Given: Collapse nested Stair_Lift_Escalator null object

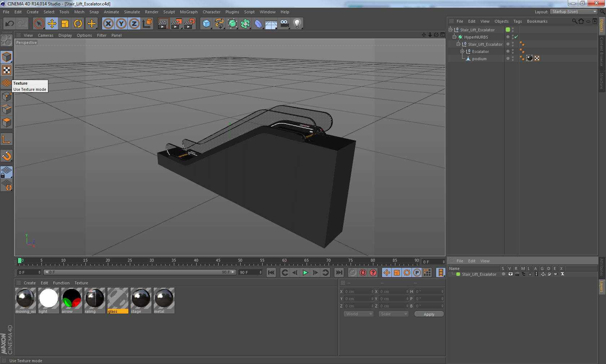Looking at the screenshot, I should [458, 44].
